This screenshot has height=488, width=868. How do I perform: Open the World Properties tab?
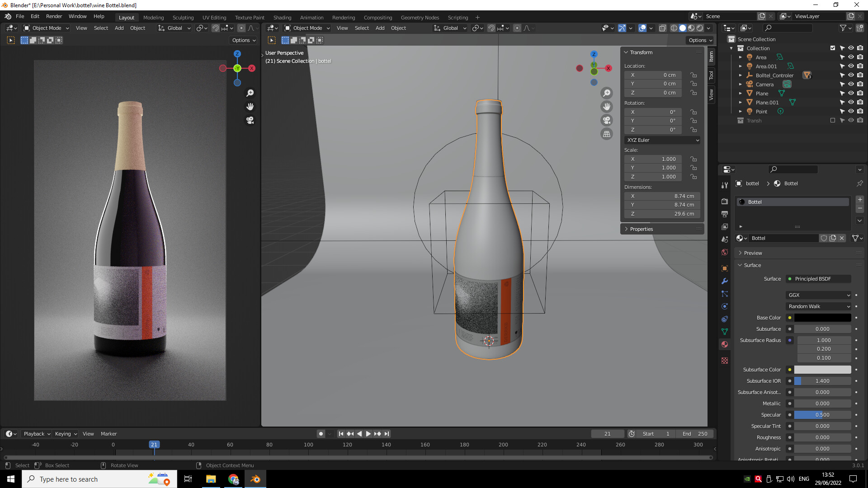[725, 252]
